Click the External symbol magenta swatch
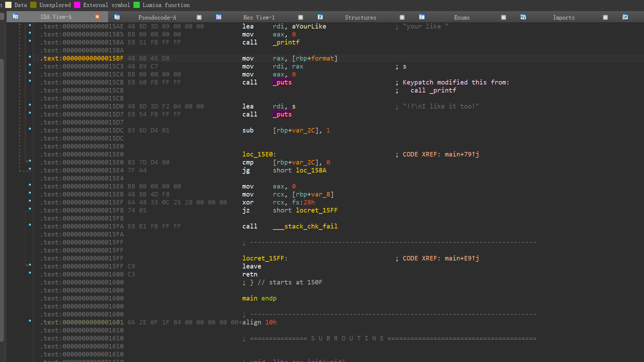644x362 pixels. pyautogui.click(x=77, y=5)
